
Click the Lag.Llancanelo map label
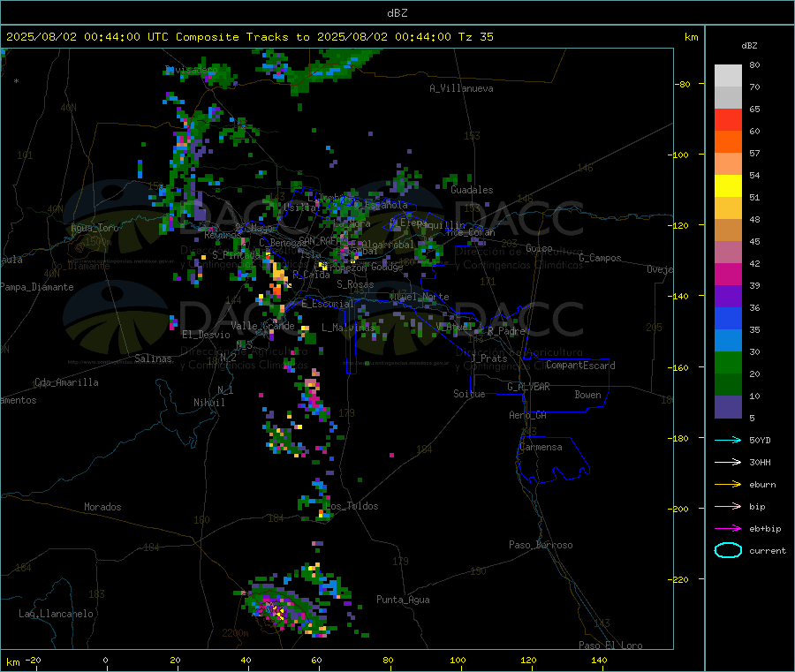(x=56, y=614)
